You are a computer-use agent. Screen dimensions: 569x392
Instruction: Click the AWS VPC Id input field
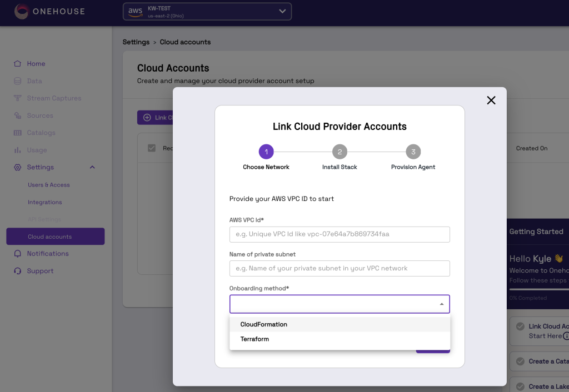tap(340, 234)
